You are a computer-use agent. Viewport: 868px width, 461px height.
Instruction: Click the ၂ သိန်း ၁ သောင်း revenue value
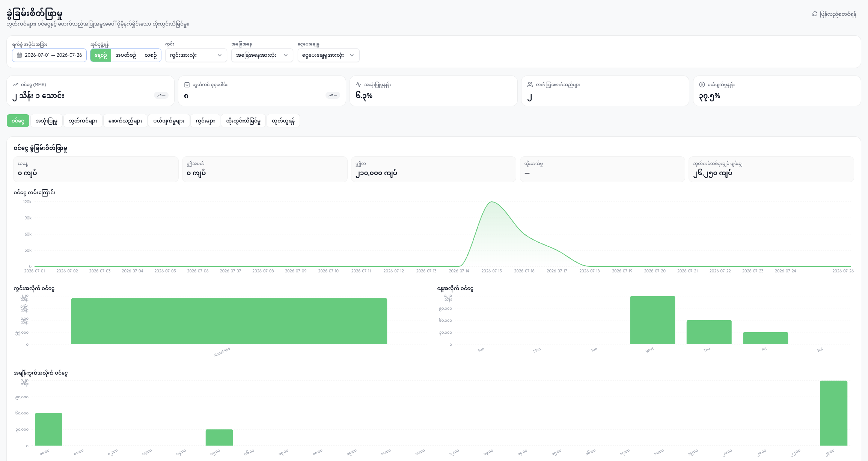pos(38,96)
